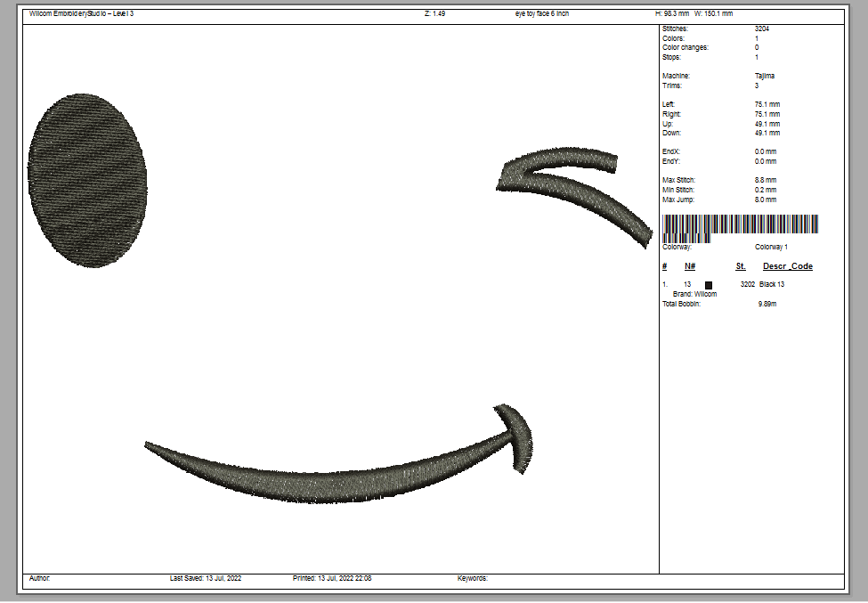The width and height of the screenshot is (868, 603).
Task: Click the 'Total Bobbin:' label
Action: [681, 305]
